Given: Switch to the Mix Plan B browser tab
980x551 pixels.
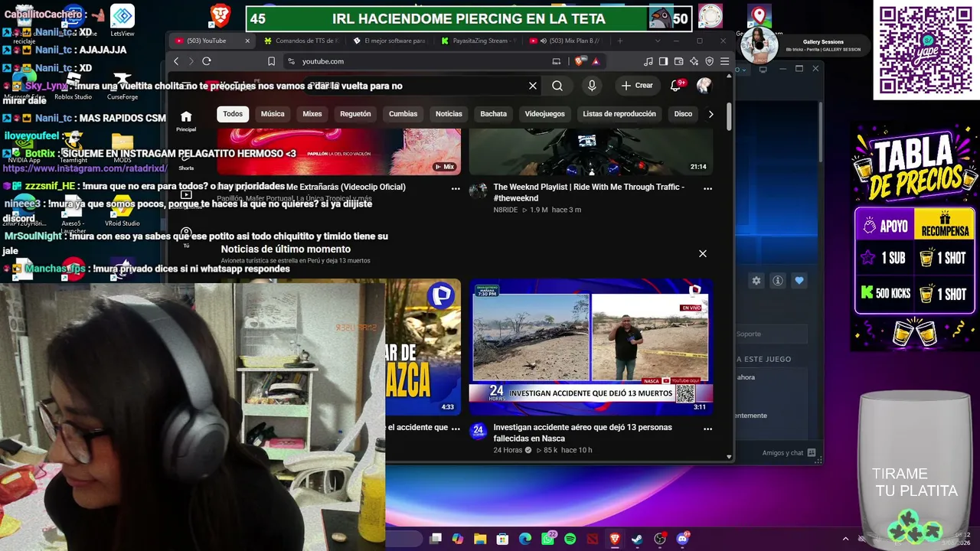Looking at the screenshot, I should click(x=567, y=41).
